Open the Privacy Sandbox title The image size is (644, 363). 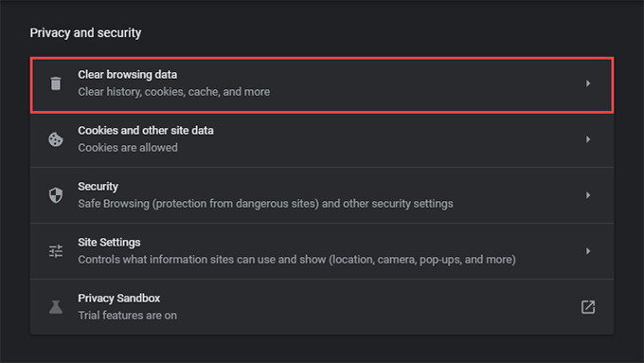119,299
